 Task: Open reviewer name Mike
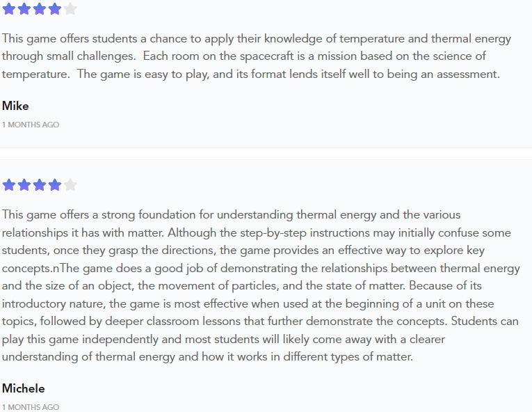coord(15,106)
